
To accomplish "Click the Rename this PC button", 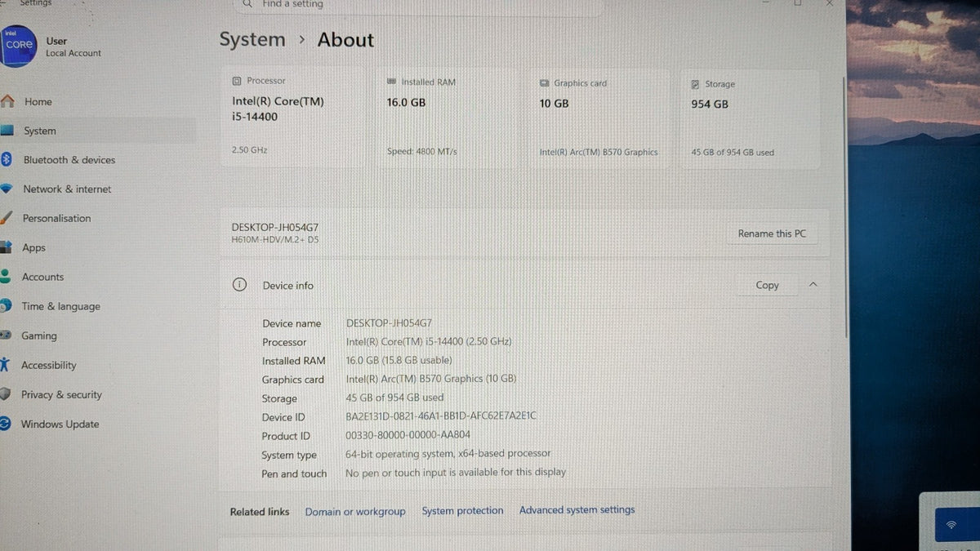I will [x=772, y=233].
